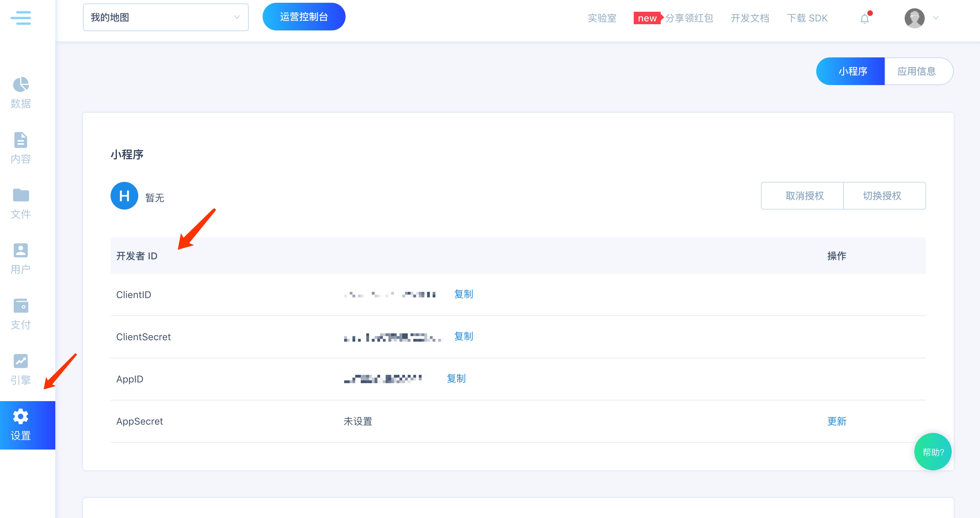Open the 帮助? floating help bubble
This screenshot has width=980, height=518.
click(932, 452)
